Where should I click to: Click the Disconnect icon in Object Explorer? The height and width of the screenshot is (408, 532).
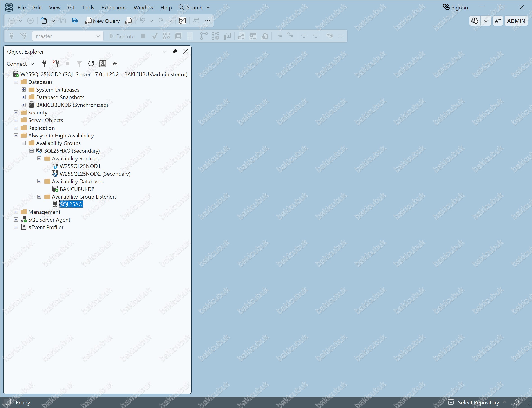coord(56,64)
